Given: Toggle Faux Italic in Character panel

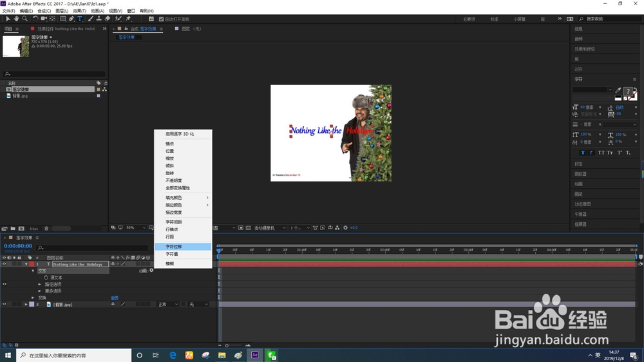Looking at the screenshot, I should 591,153.
